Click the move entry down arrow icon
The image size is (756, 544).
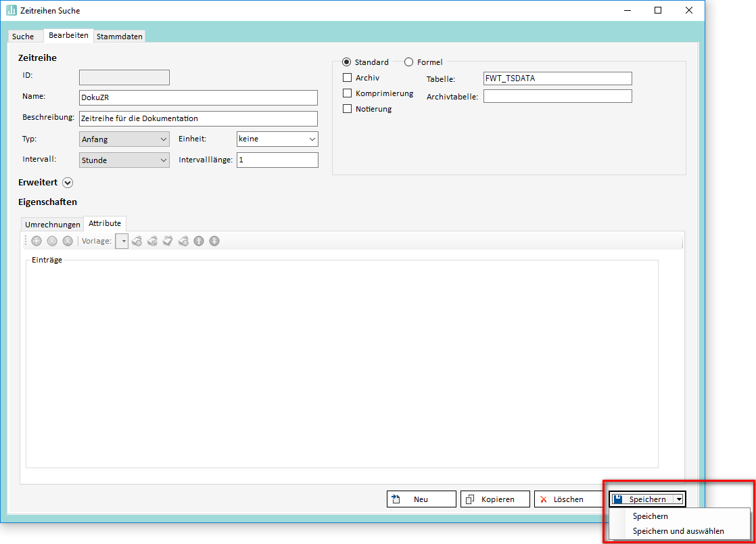click(214, 241)
